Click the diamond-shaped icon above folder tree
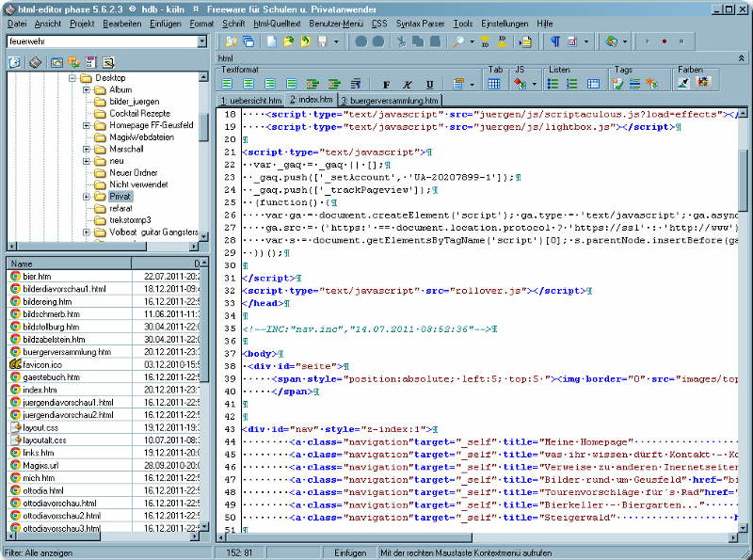 pos(35,62)
